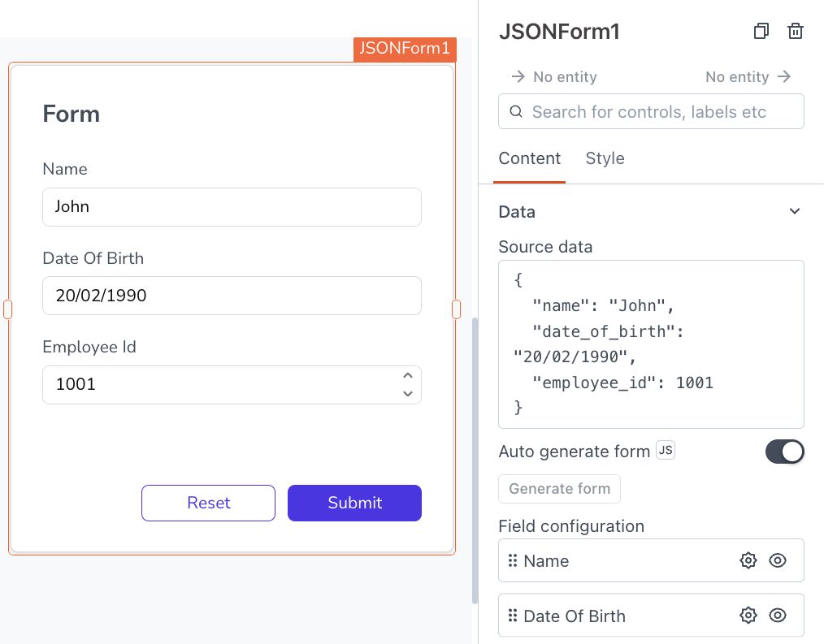Click drag handle icon of Date Of Birth field
Image resolution: width=824 pixels, height=644 pixels.
point(513,616)
